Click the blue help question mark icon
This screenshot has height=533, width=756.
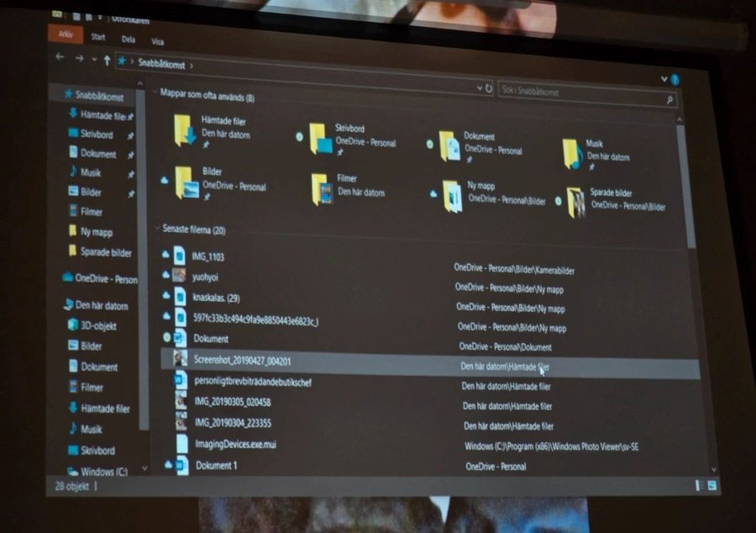(x=675, y=79)
